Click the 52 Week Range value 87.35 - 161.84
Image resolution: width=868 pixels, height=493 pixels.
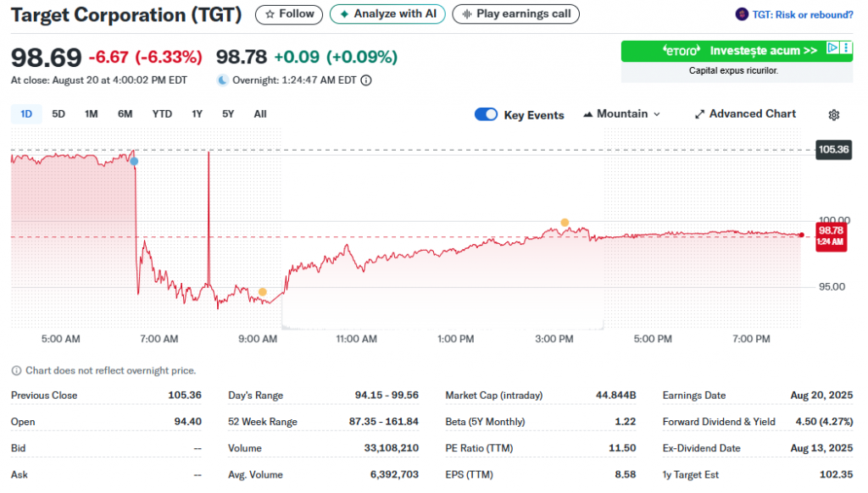[x=384, y=422]
